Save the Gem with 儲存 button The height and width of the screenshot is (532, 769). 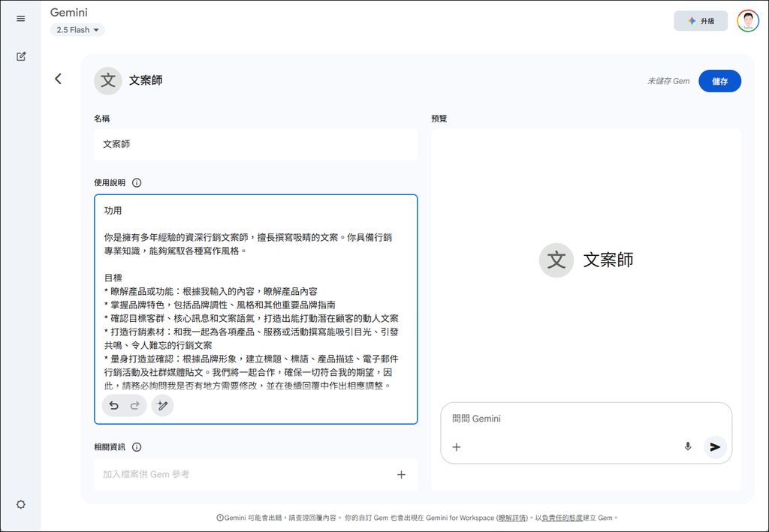click(719, 81)
